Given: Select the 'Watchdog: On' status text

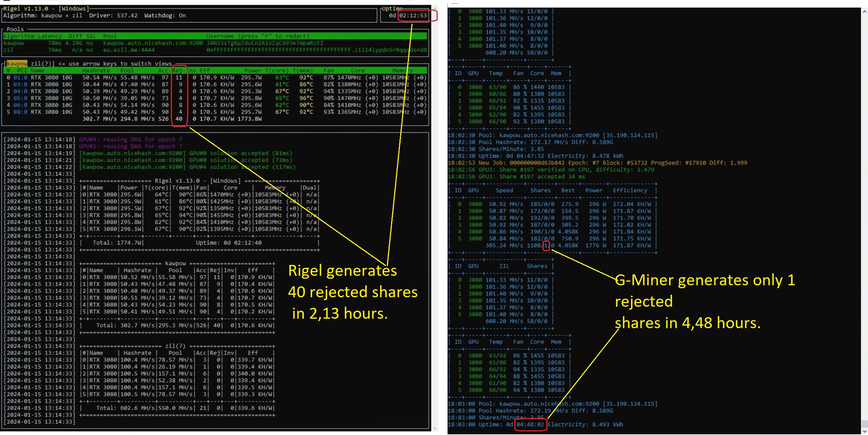Looking at the screenshot, I should point(165,16).
